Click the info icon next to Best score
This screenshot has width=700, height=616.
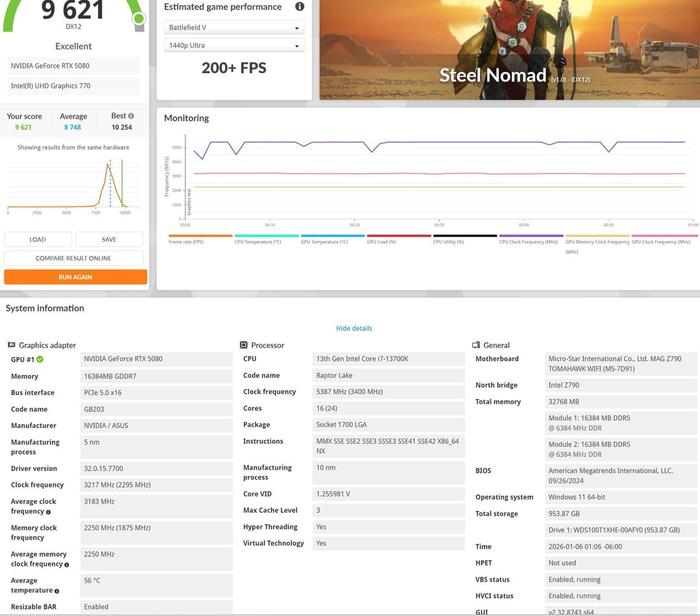coord(131,116)
